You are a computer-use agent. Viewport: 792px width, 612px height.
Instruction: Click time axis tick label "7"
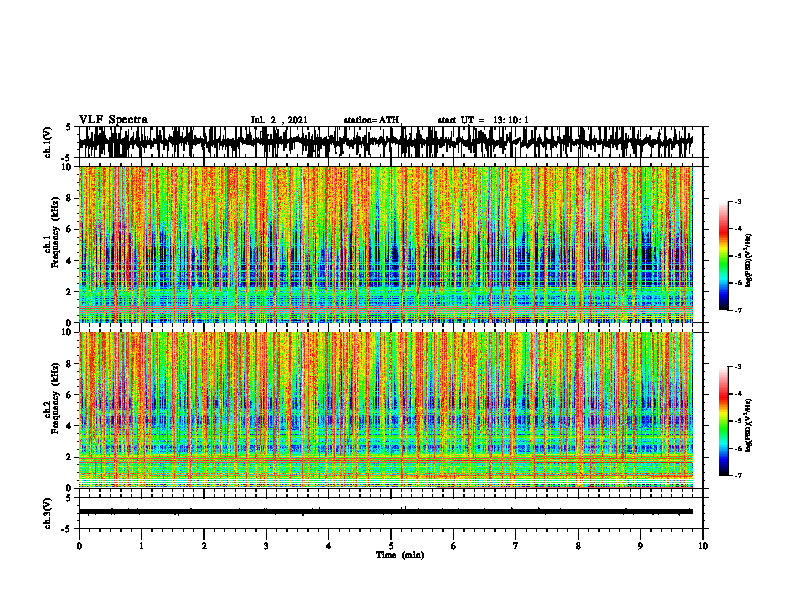coord(516,546)
